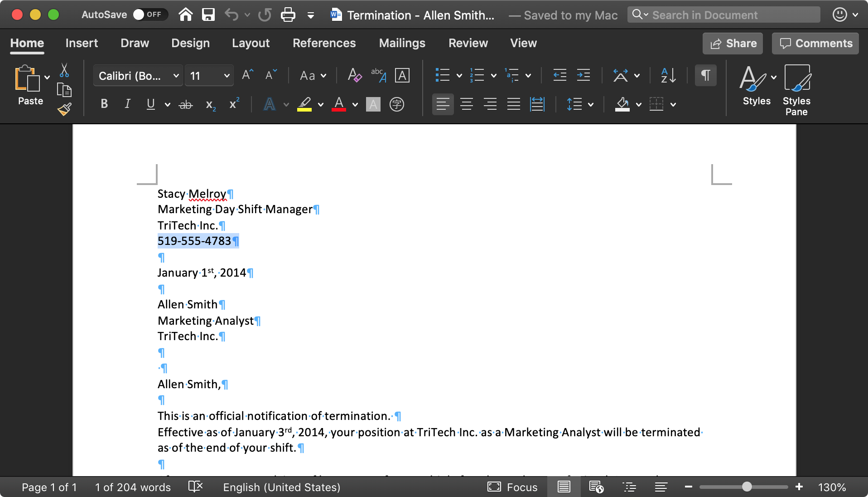Toggle underline formatting
This screenshot has height=497, width=868.
[151, 104]
